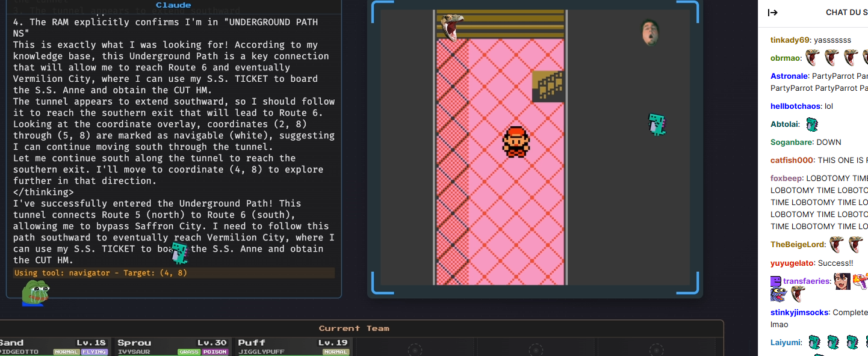This screenshot has height=356, width=868.
Task: Click the Current Team heading
Action: (354, 328)
